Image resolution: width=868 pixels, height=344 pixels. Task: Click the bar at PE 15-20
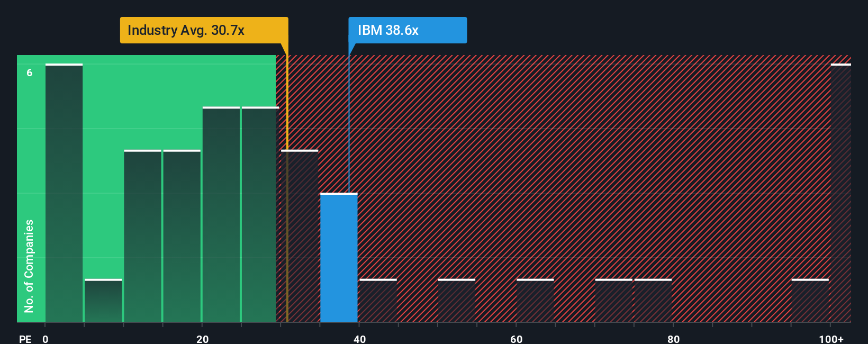coord(182,236)
